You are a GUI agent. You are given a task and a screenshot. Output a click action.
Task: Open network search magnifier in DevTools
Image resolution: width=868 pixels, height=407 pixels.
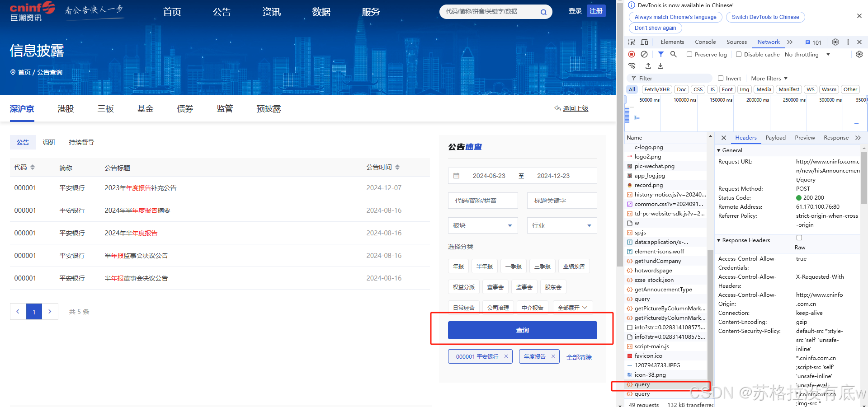click(674, 54)
